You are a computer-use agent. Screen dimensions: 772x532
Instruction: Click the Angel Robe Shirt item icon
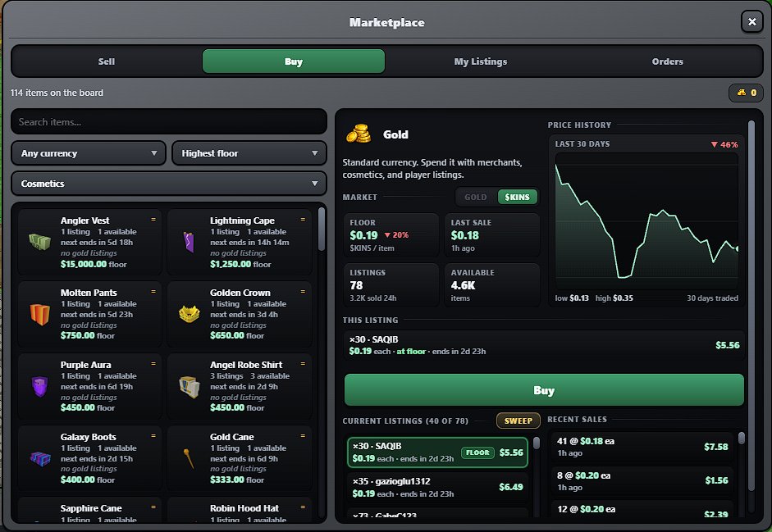point(189,386)
